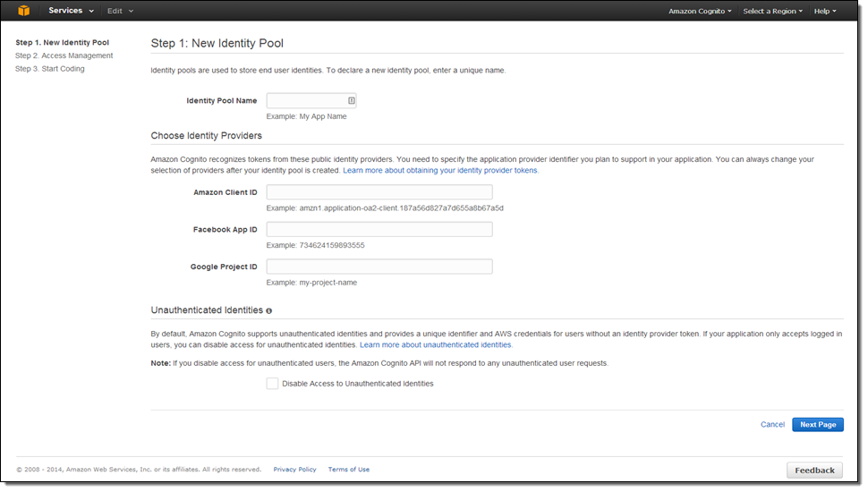Open the Help menu
The width and height of the screenshot is (868, 492).
click(825, 11)
